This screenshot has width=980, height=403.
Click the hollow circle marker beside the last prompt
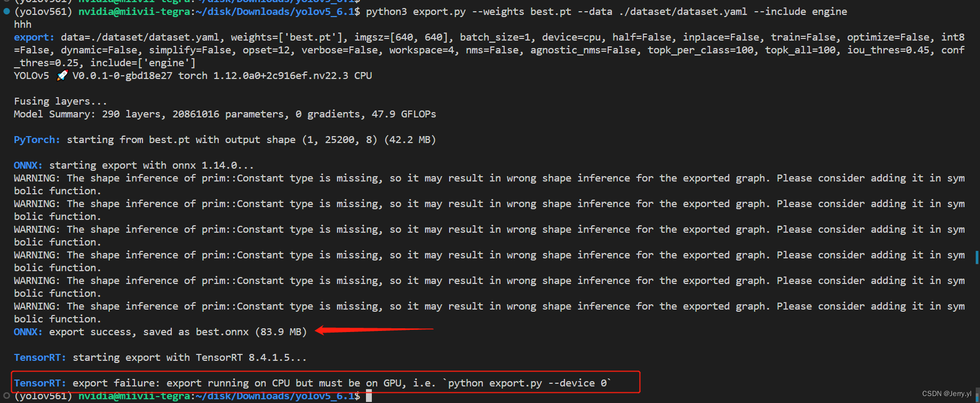6,396
